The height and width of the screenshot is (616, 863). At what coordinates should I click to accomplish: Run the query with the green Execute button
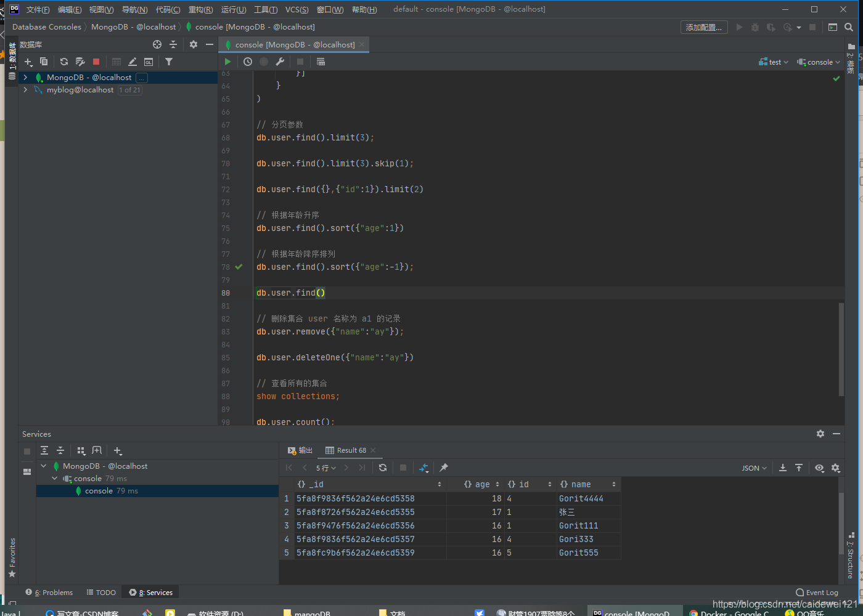tap(227, 62)
